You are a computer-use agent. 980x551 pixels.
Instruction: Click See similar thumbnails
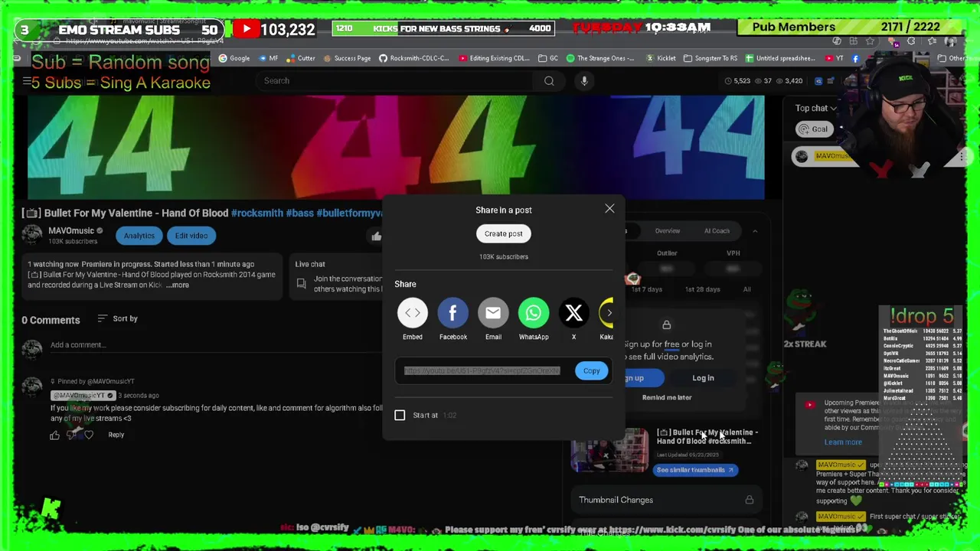click(695, 470)
